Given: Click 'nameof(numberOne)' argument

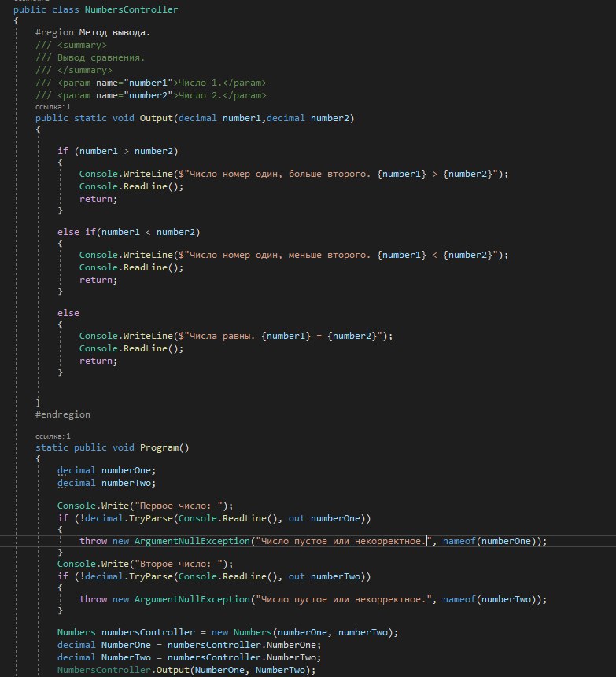Looking at the screenshot, I should 489,541.
